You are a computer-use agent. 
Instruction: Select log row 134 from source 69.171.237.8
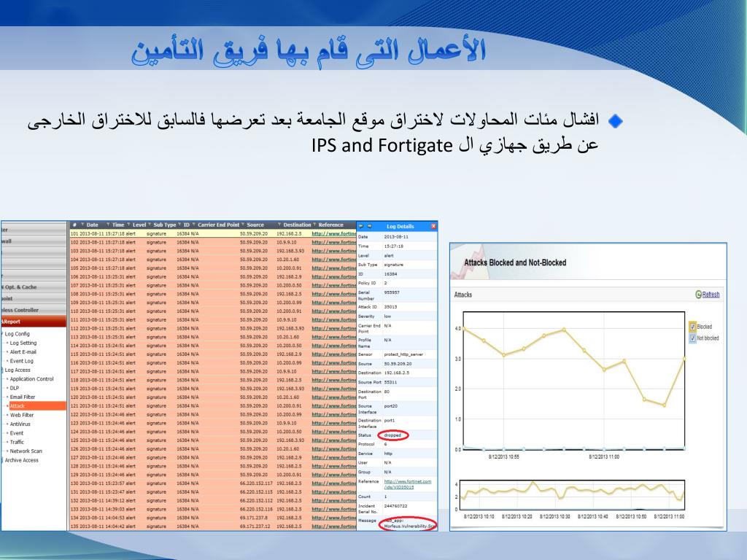pos(213,518)
